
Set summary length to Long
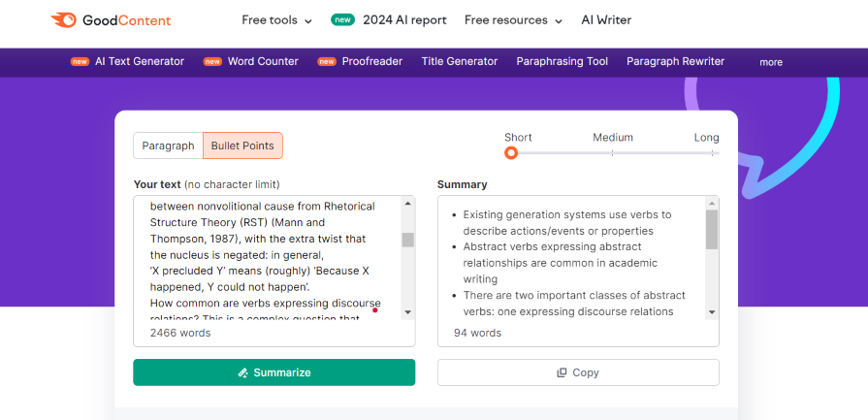pyautogui.click(x=713, y=153)
